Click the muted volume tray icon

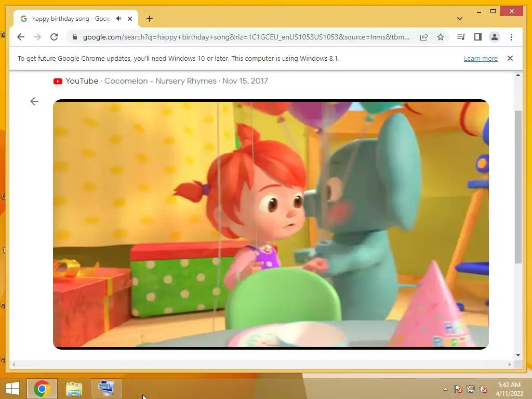tap(483, 389)
